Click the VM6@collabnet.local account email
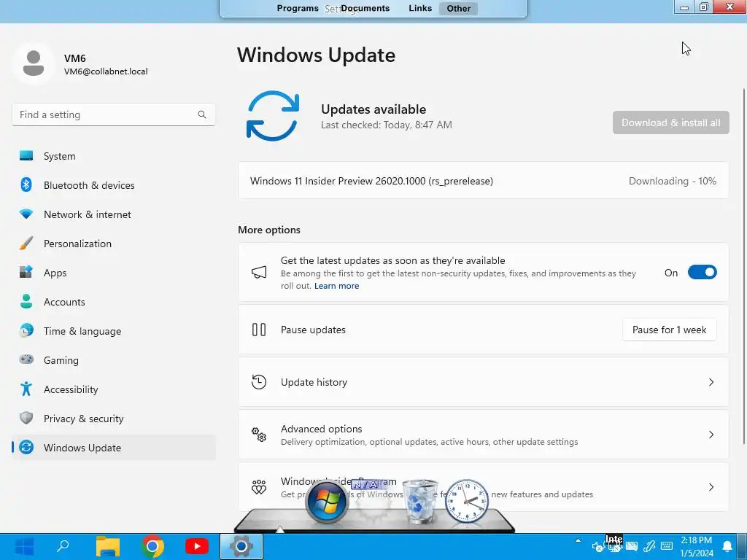The height and width of the screenshot is (560, 747). [106, 71]
